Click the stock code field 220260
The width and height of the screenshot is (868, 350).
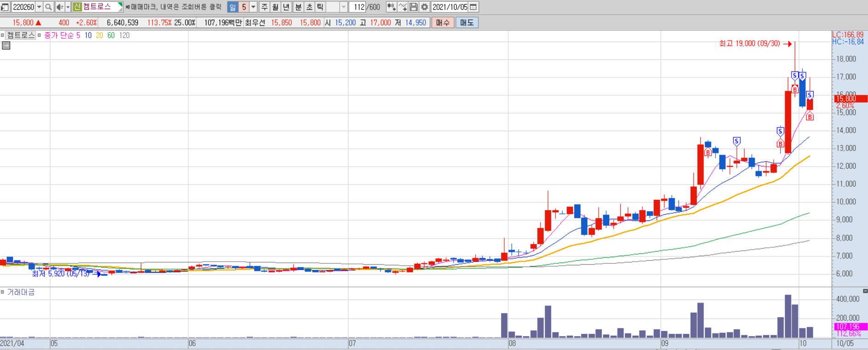[23, 7]
